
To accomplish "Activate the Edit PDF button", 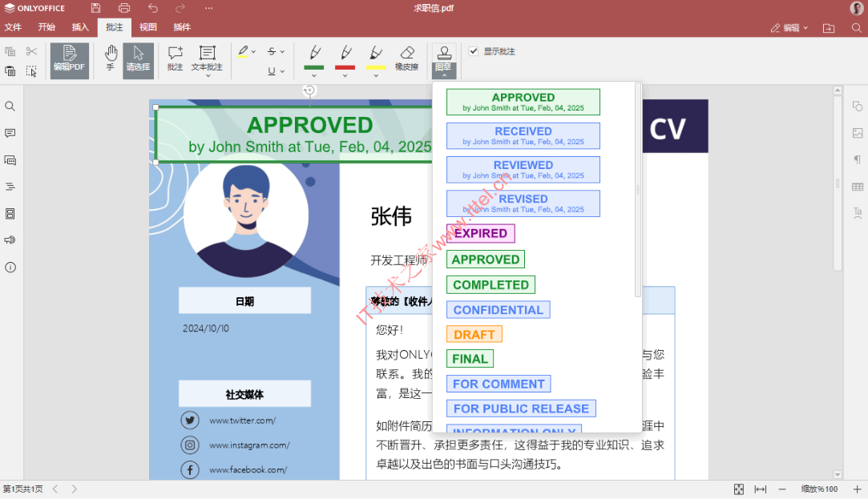I will [69, 60].
